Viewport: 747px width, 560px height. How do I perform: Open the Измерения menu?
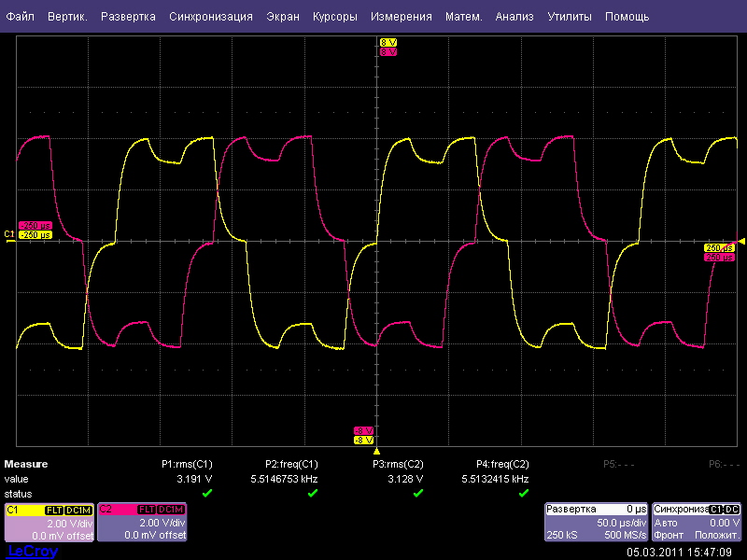401,17
